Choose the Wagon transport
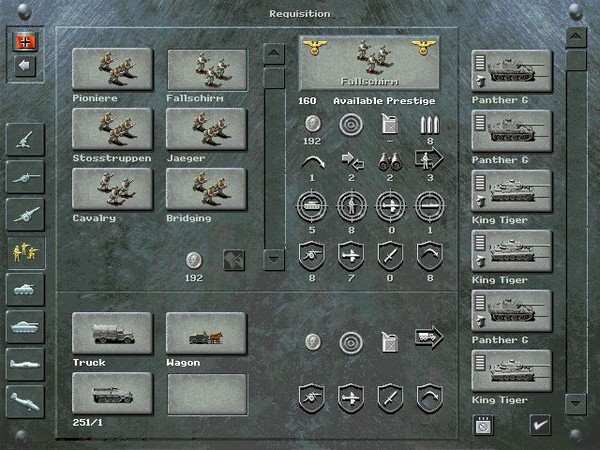 (x=206, y=333)
